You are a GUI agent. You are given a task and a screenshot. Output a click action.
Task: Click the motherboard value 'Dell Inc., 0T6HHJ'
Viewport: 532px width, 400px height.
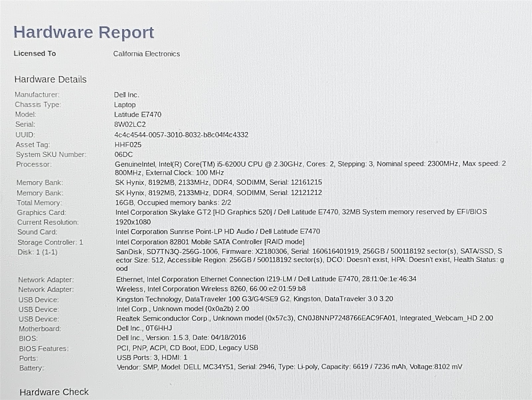(144, 329)
